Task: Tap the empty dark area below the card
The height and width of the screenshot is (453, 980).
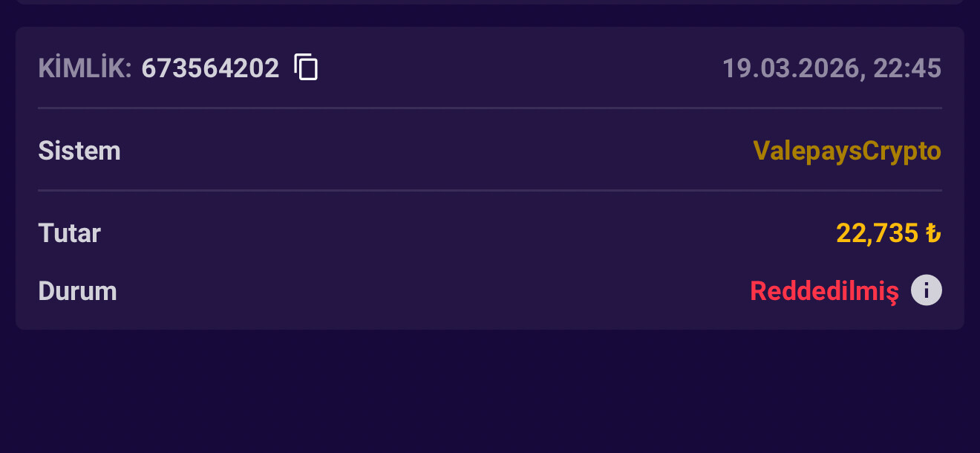Action: 490,391
